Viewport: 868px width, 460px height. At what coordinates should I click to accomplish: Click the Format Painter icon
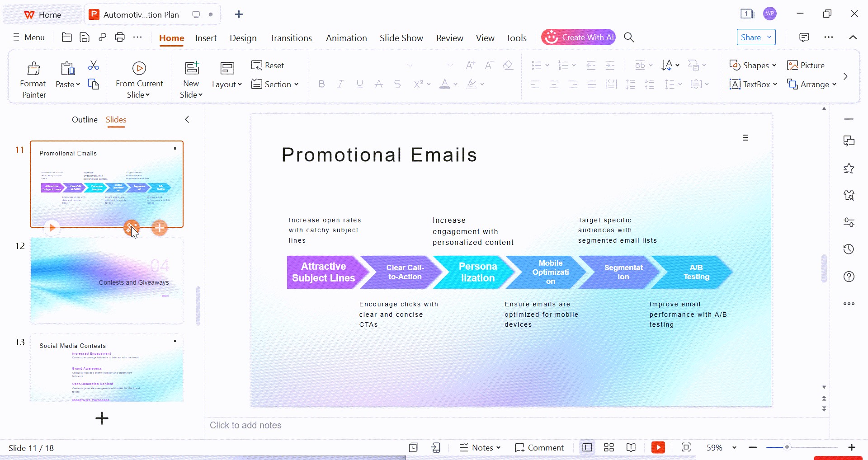[33, 69]
